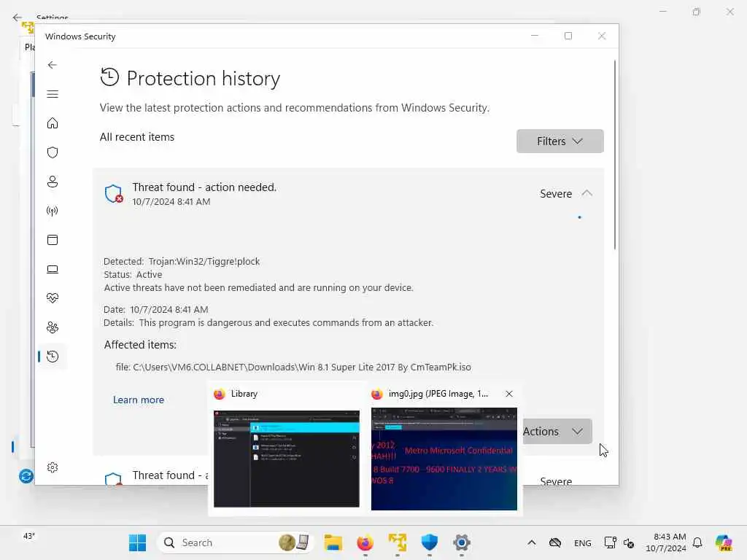
Task: Open Virus & threat protection shield icon
Action: tap(53, 152)
